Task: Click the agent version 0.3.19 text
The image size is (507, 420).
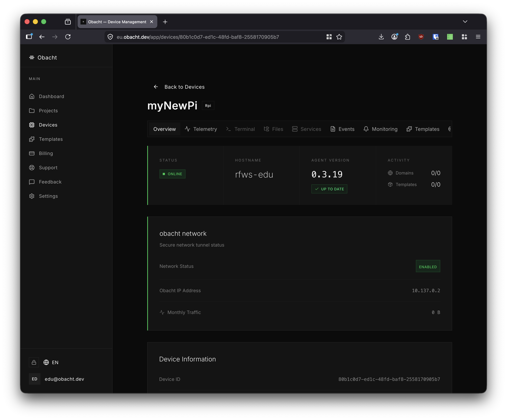Action: [x=327, y=174]
